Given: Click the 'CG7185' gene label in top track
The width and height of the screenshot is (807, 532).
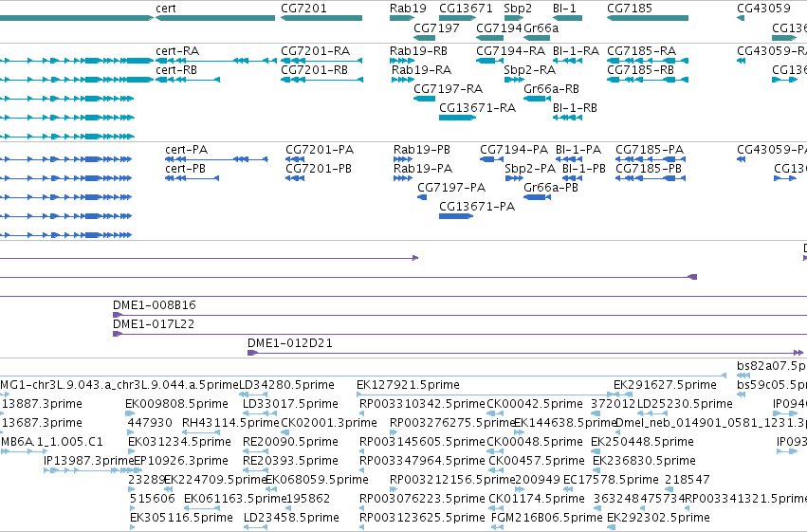Looking at the screenshot, I should (x=630, y=9).
